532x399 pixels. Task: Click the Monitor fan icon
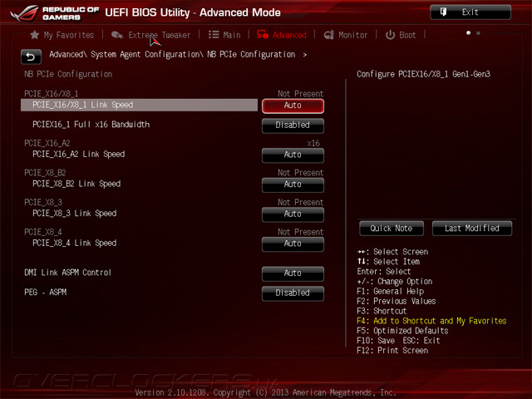[329, 35]
